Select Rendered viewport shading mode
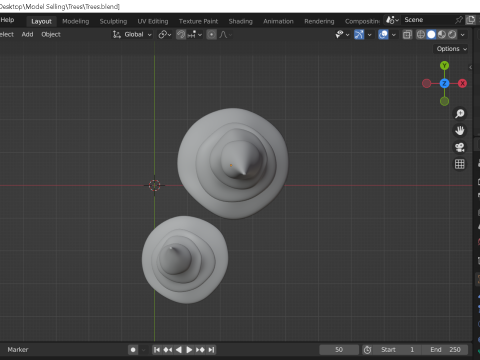 [x=452, y=34]
